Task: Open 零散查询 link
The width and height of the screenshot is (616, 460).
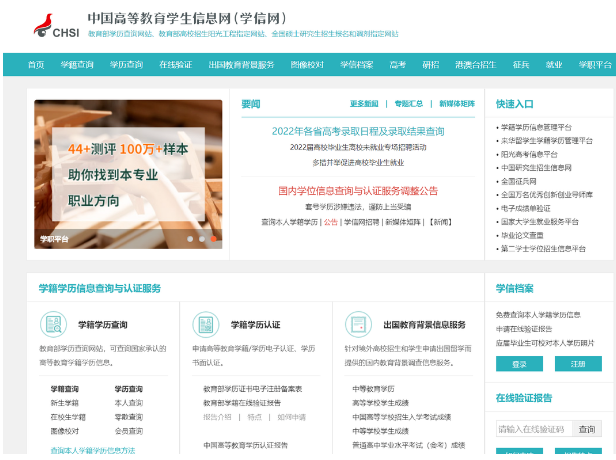Action: click(129, 417)
